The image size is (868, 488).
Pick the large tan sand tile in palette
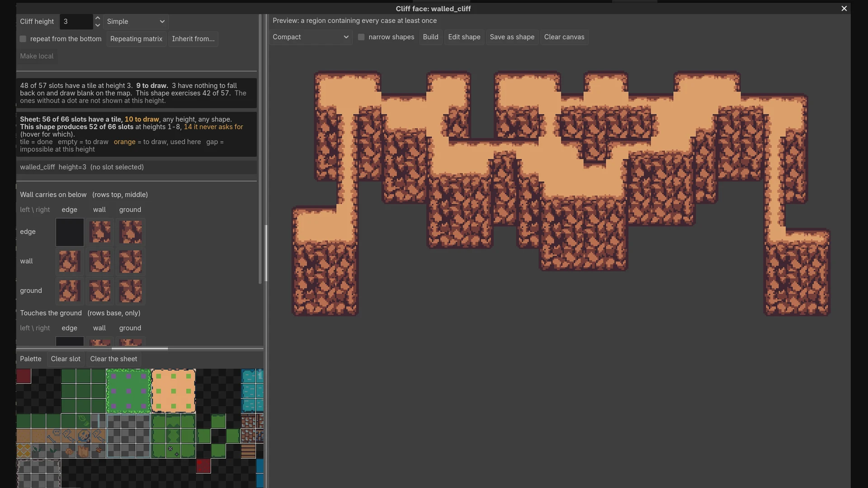coord(174,391)
